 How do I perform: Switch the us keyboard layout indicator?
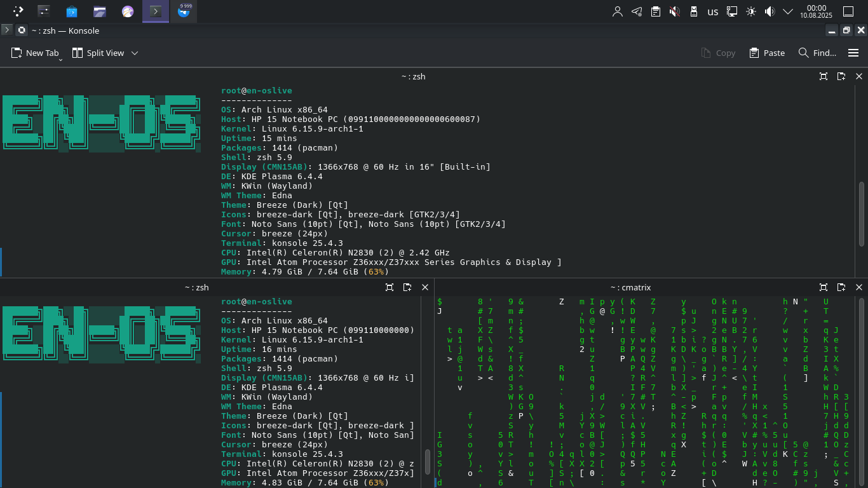[713, 11]
